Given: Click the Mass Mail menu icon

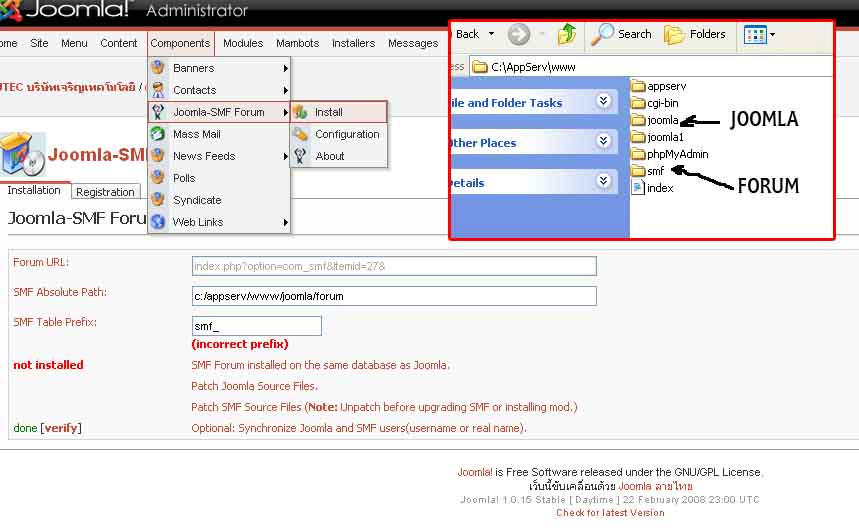Looking at the screenshot, I should click(158, 134).
